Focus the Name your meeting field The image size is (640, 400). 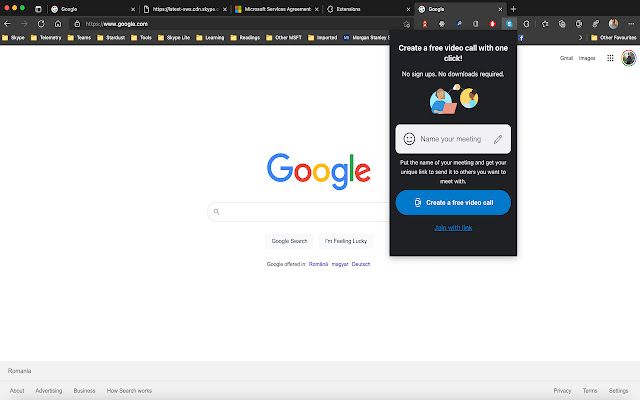click(453, 139)
